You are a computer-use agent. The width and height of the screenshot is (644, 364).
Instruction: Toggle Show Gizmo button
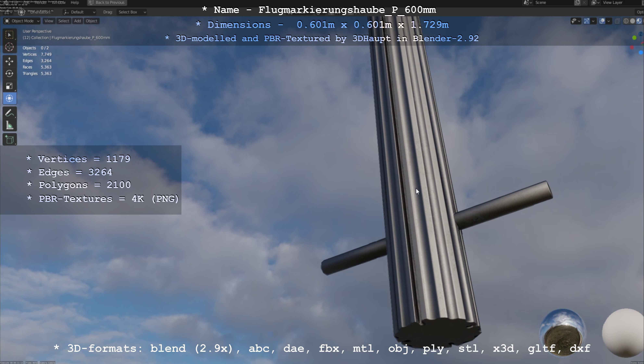587,21
